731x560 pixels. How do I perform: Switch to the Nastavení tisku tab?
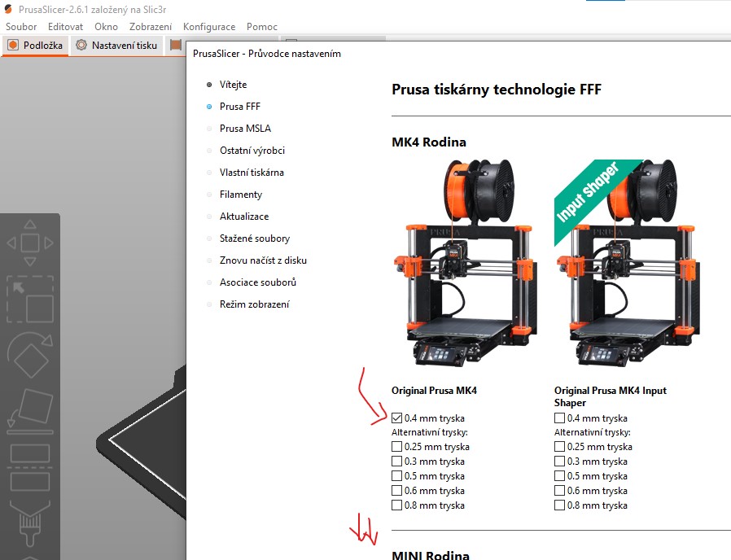point(116,46)
